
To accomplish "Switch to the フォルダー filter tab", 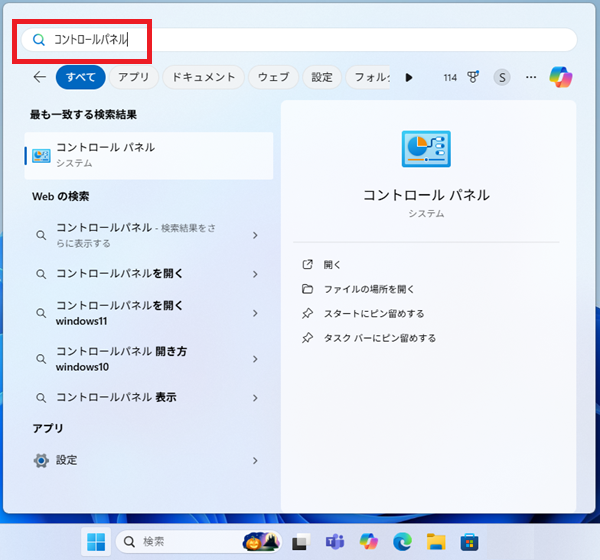I will 368,77.
